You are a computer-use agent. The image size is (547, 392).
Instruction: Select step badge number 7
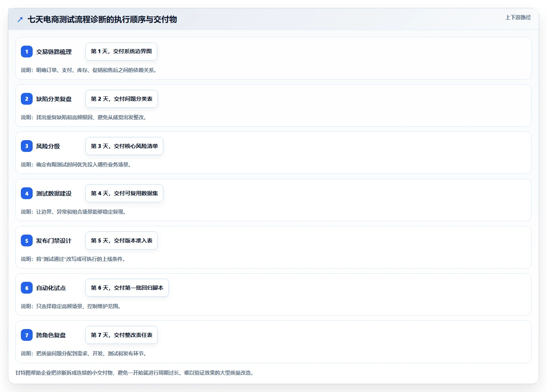pyautogui.click(x=27, y=335)
